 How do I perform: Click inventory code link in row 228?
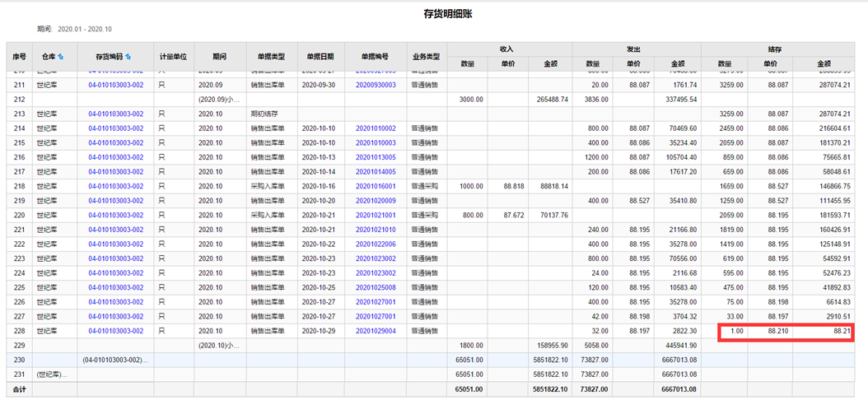(x=116, y=331)
